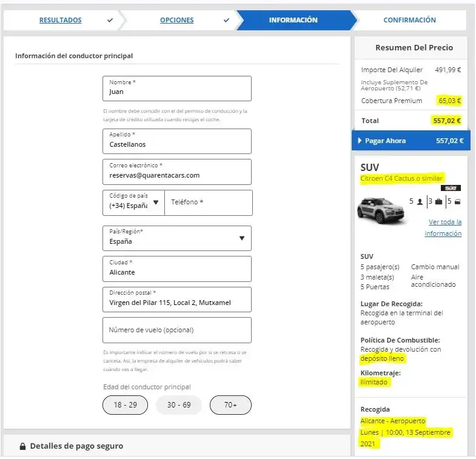The image size is (476, 459).
Task: Open the País/Región dropdown
Action: [177, 238]
